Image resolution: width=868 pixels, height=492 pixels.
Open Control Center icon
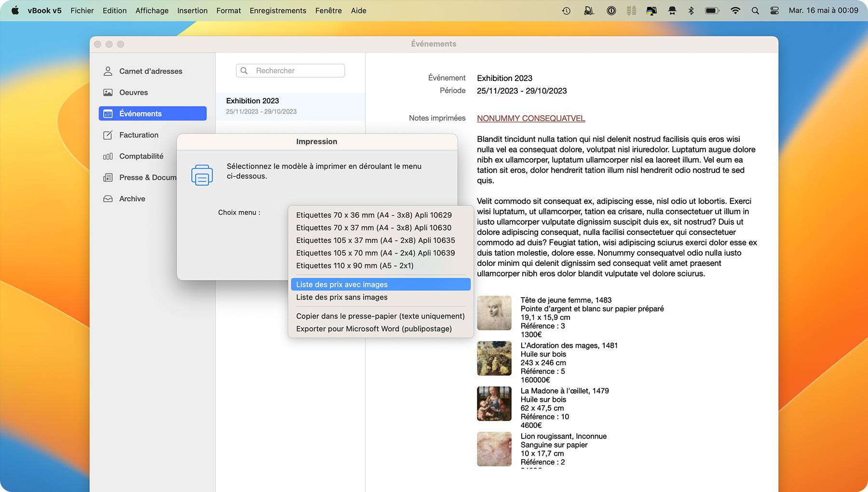pos(774,11)
